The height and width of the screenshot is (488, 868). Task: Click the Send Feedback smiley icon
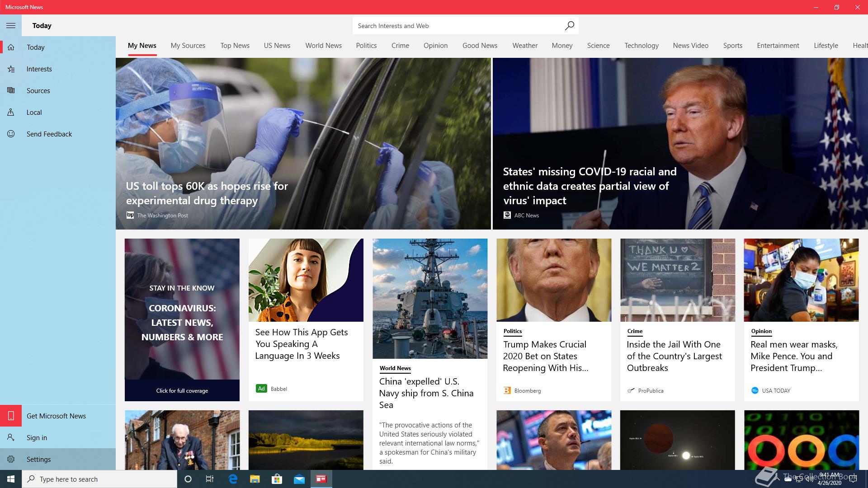11,134
